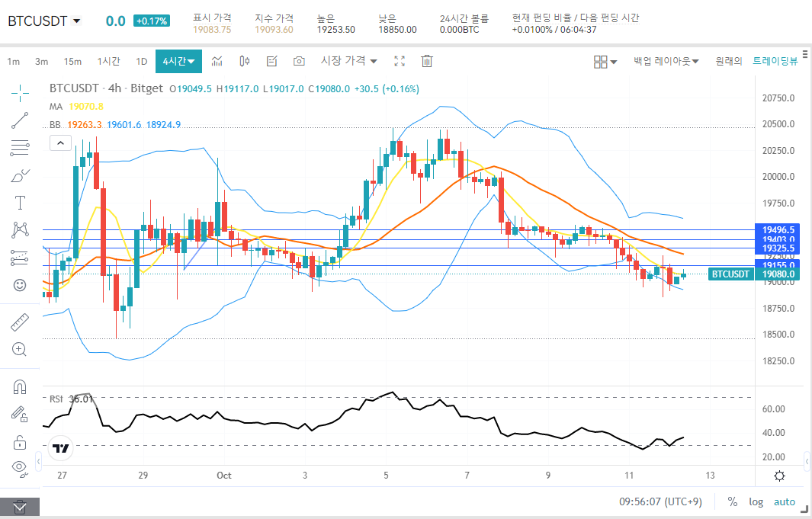Select the text annotation tool
Viewport: 812px width, 519px height.
coord(18,202)
